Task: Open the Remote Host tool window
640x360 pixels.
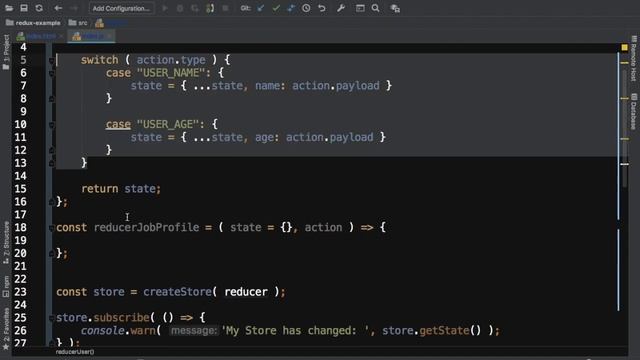Action: 633,58
